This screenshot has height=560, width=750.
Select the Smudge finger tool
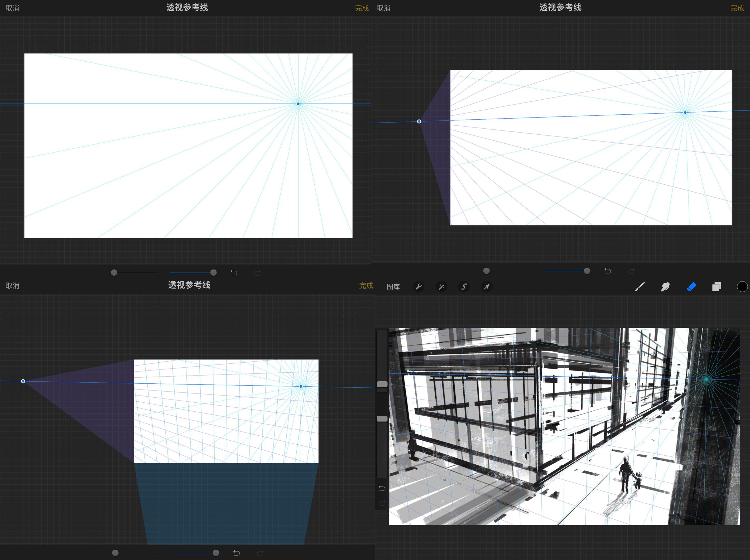[x=665, y=287]
